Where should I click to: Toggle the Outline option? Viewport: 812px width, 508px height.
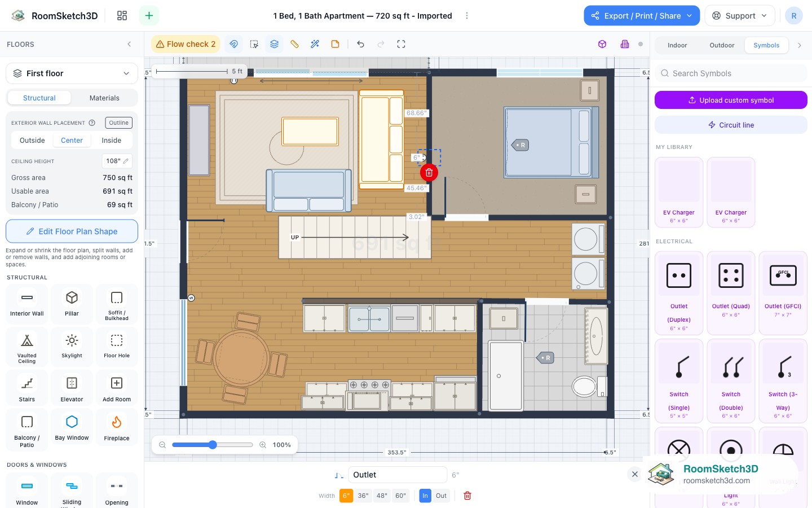coord(118,122)
